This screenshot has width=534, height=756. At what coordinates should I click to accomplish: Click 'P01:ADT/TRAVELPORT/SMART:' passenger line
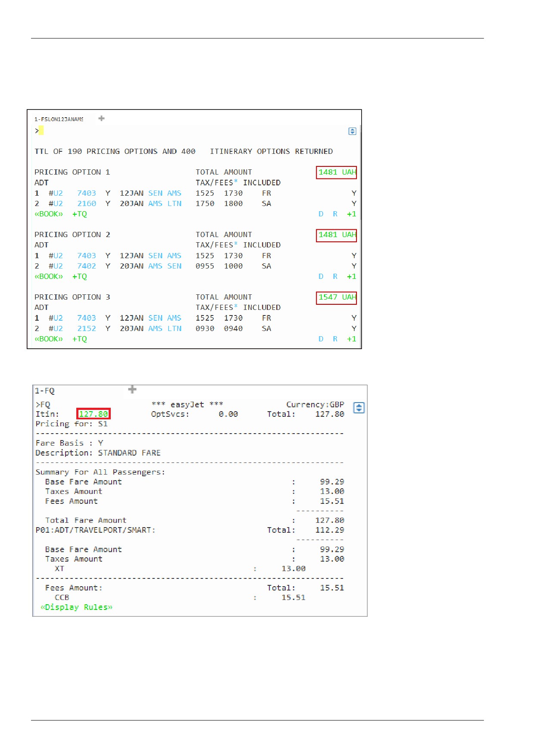(x=95, y=530)
